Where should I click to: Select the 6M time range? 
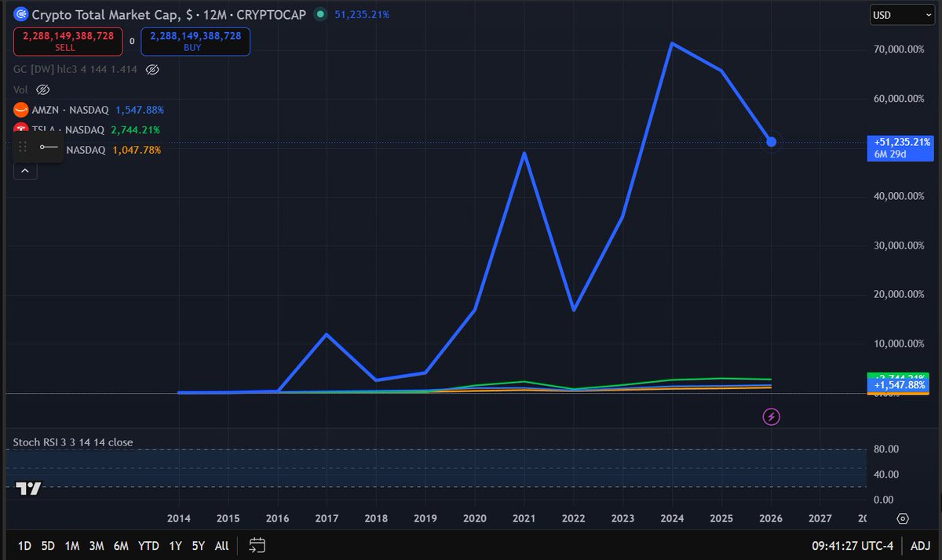point(121,545)
